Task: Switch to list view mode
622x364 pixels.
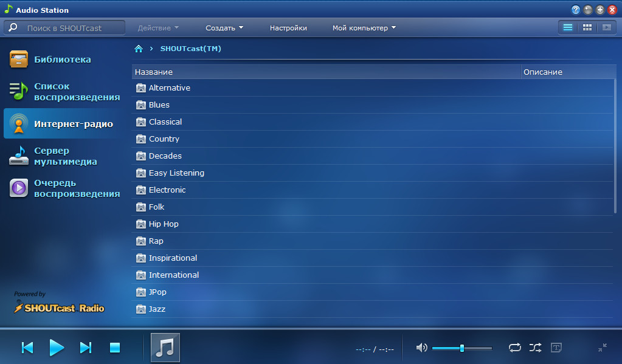Action: pyautogui.click(x=567, y=27)
